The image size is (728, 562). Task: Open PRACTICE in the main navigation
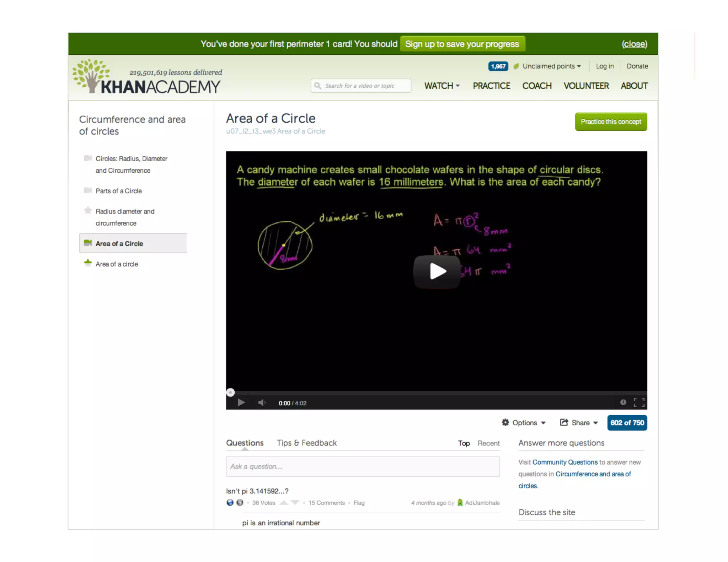point(491,86)
